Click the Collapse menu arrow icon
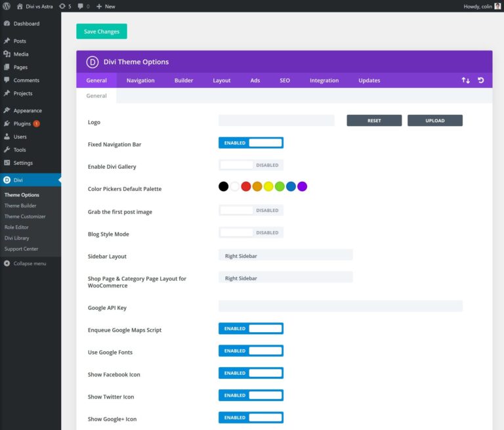The image size is (504, 430). [x=7, y=263]
